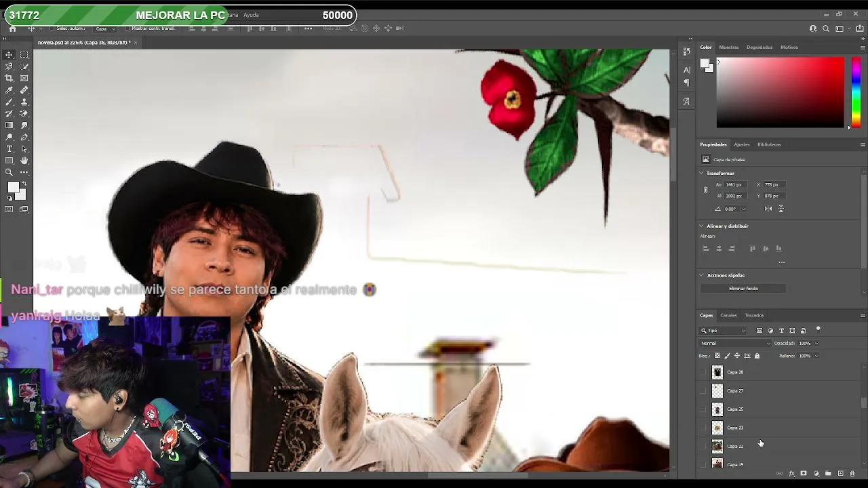Image resolution: width=868 pixels, height=488 pixels.
Task: Select the Gradient tool
Action: click(x=9, y=125)
